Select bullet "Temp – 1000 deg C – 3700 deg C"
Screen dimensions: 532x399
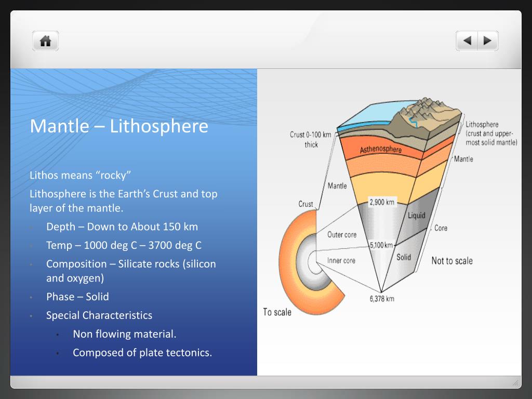124,245
